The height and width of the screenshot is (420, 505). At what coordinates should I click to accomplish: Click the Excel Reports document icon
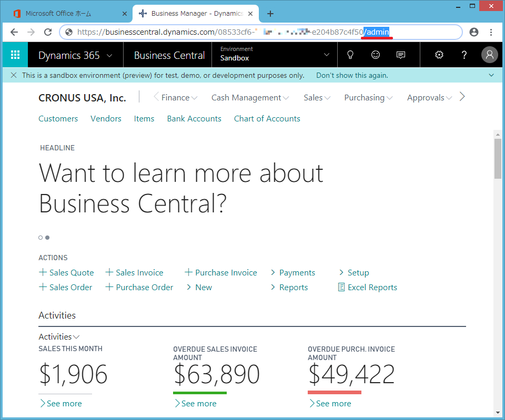pos(341,287)
